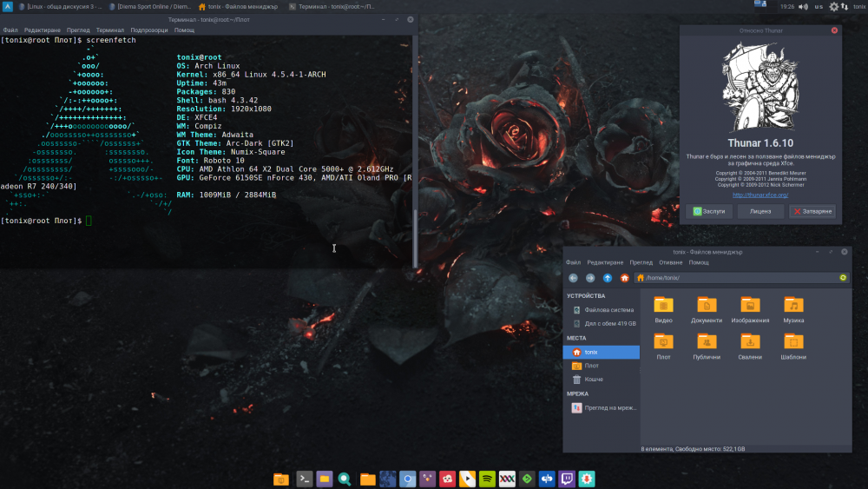Viewport: 868px width, 489px height.
Task: Open the Видео folder
Action: click(663, 309)
